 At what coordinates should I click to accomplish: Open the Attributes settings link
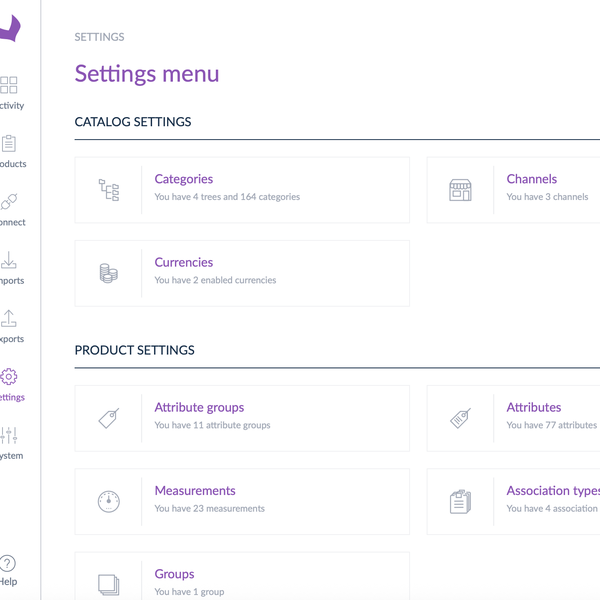coord(534,407)
